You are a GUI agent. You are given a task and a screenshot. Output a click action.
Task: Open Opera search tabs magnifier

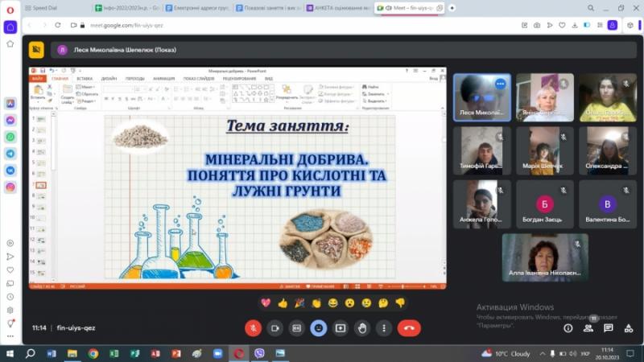pyautogui.click(x=591, y=8)
